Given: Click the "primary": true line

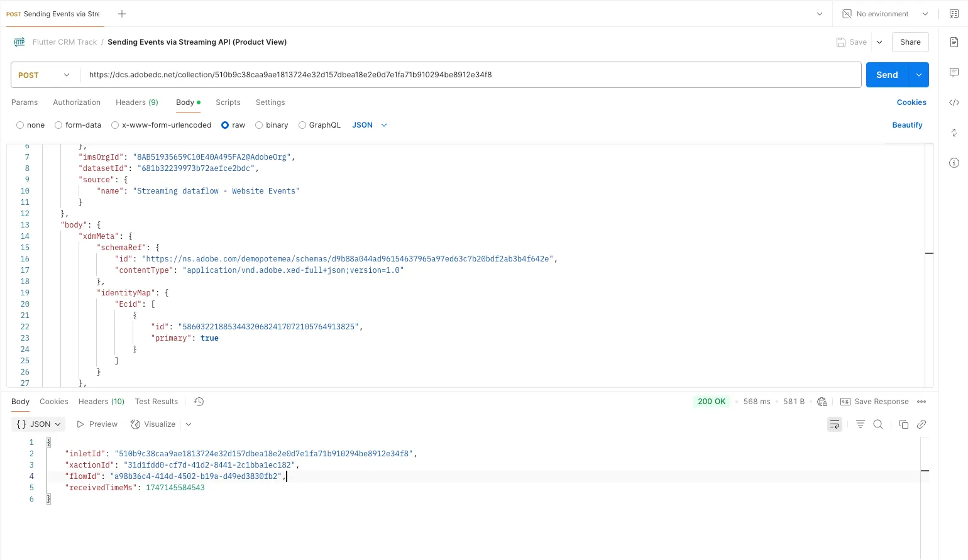Looking at the screenshot, I should coord(185,338).
